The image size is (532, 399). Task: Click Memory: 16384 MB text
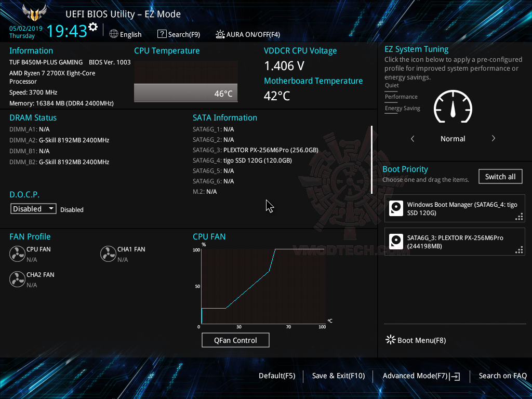pos(61,103)
